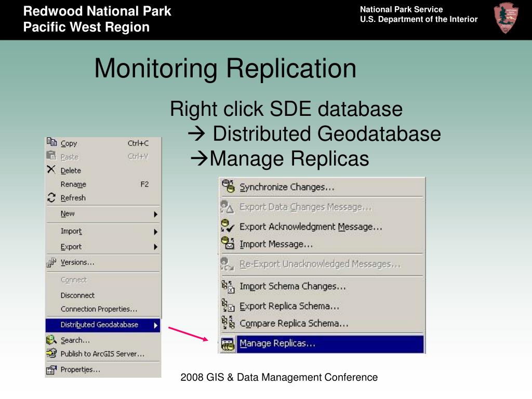Image resolution: width=532 pixels, height=399 pixels.
Task: Click the Manage Replicas icon
Action: 228,343
